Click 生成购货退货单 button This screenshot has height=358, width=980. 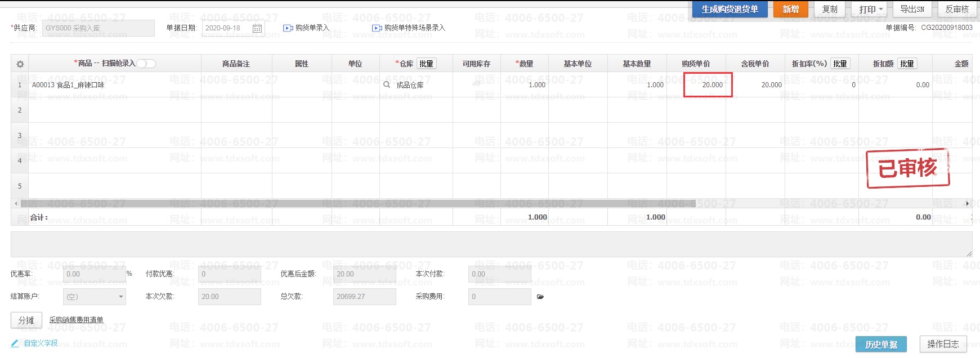[730, 9]
